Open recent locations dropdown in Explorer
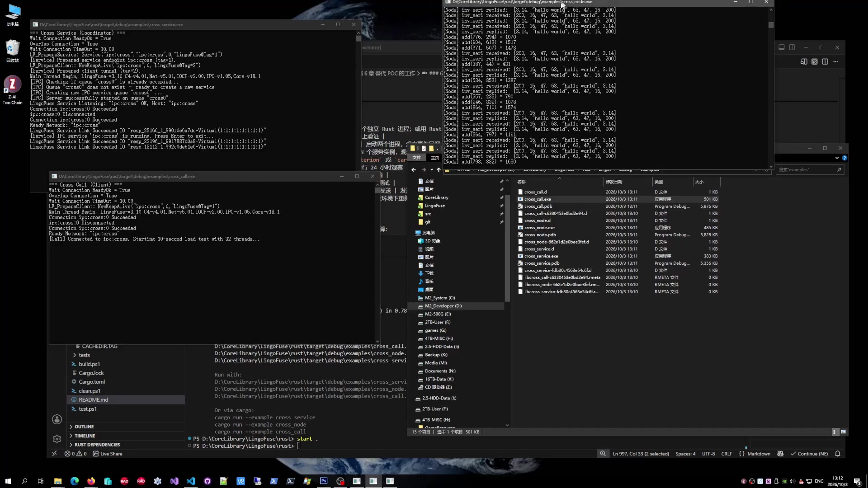Image resolution: width=868 pixels, height=488 pixels. pos(432,170)
